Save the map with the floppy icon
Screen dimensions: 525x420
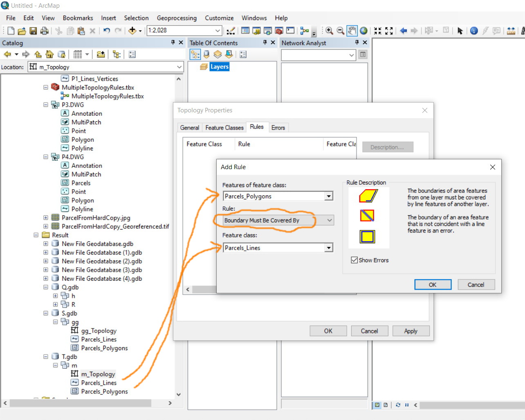point(33,31)
